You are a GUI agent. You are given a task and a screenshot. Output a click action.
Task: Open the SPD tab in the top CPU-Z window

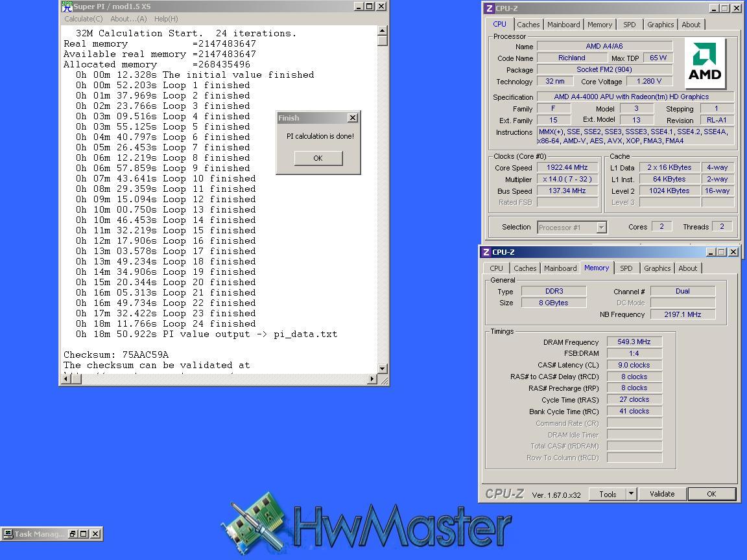(630, 25)
